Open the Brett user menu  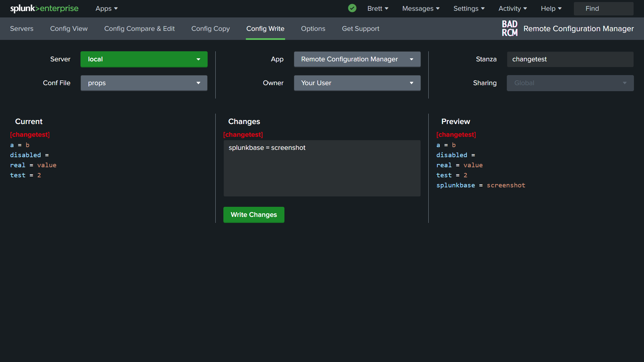point(378,8)
